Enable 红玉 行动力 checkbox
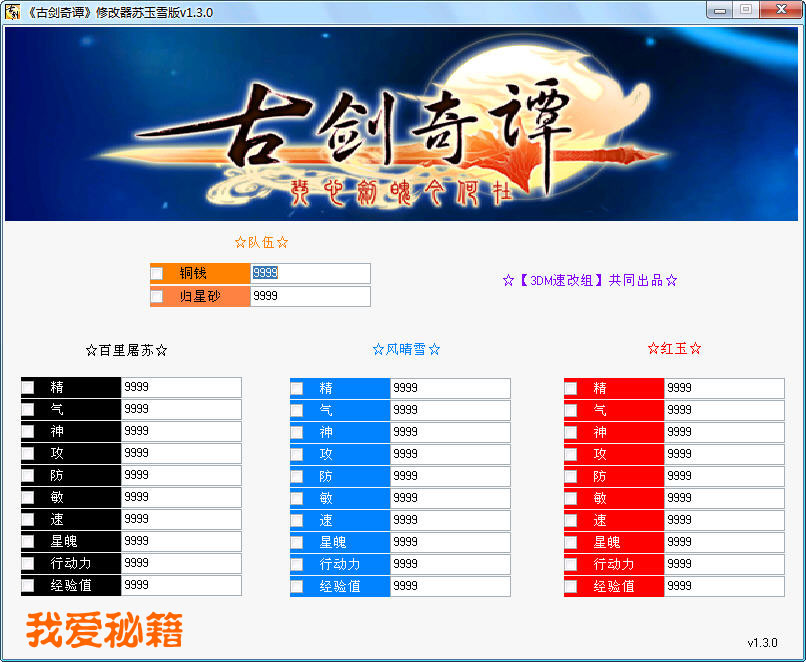The image size is (806, 662). tap(571, 564)
